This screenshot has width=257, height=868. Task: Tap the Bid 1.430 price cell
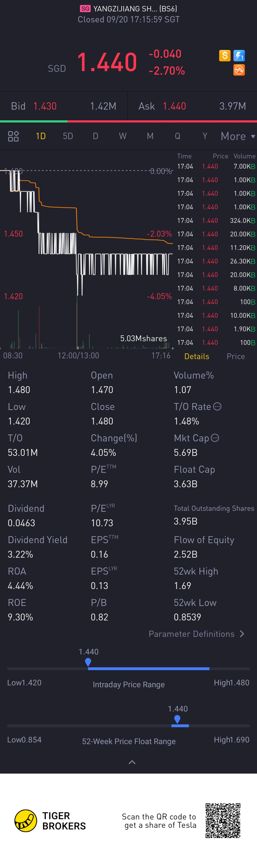click(45, 106)
